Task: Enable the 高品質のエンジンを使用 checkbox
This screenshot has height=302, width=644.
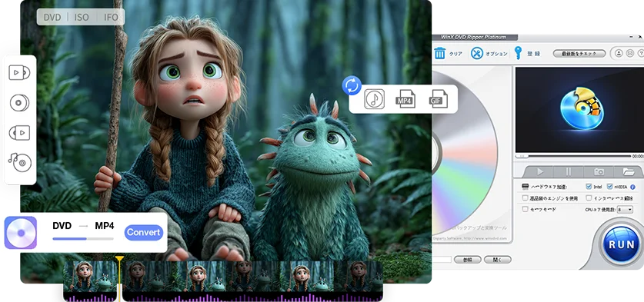Action: (525, 197)
